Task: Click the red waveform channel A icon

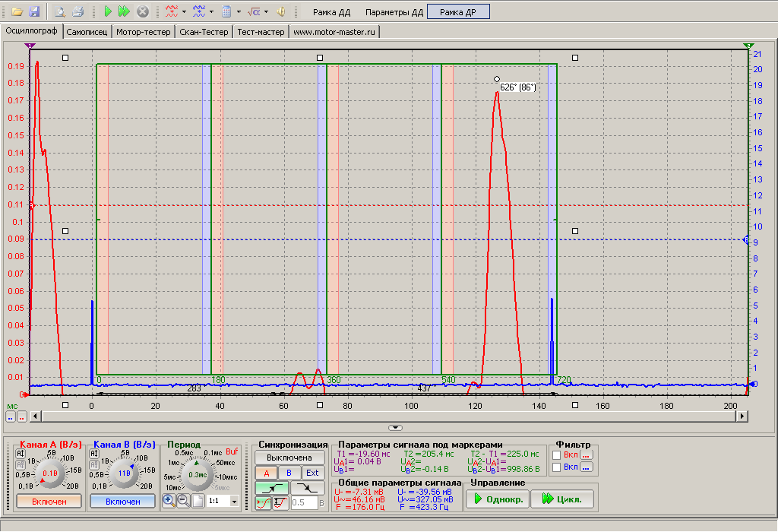Action: point(172,11)
